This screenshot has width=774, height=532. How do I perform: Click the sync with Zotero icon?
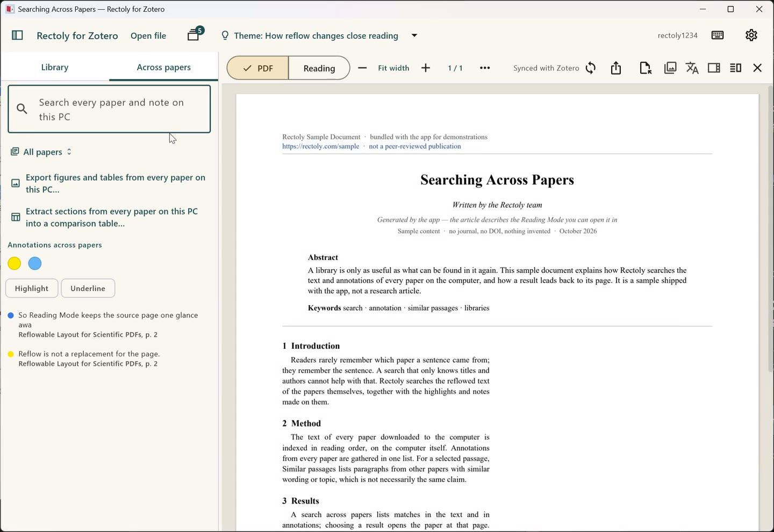pos(591,68)
